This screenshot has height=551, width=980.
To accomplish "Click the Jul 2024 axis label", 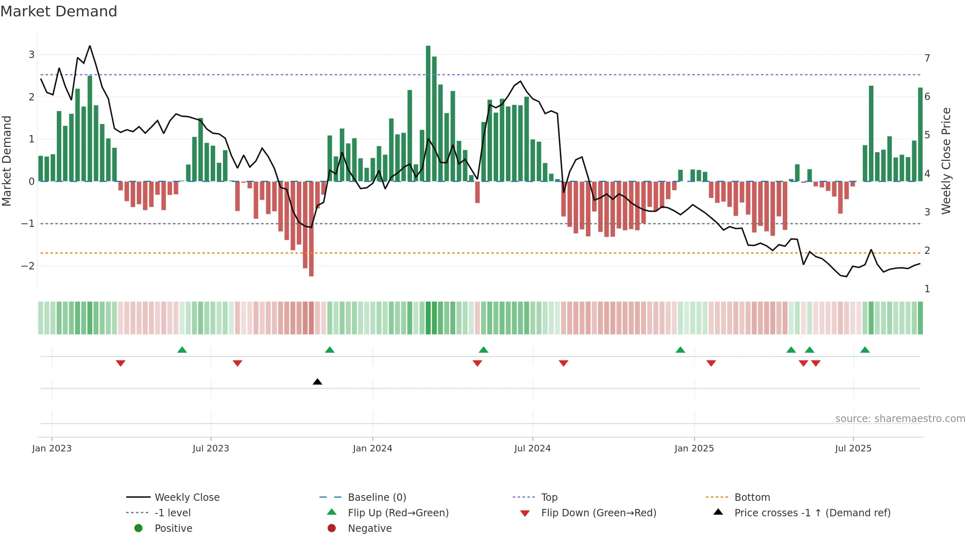I will [532, 448].
